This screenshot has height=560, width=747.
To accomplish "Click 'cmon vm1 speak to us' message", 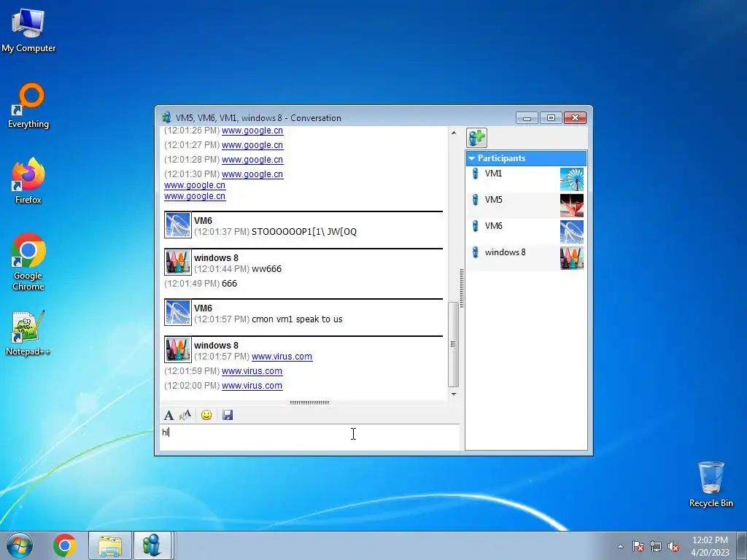I will (297, 319).
